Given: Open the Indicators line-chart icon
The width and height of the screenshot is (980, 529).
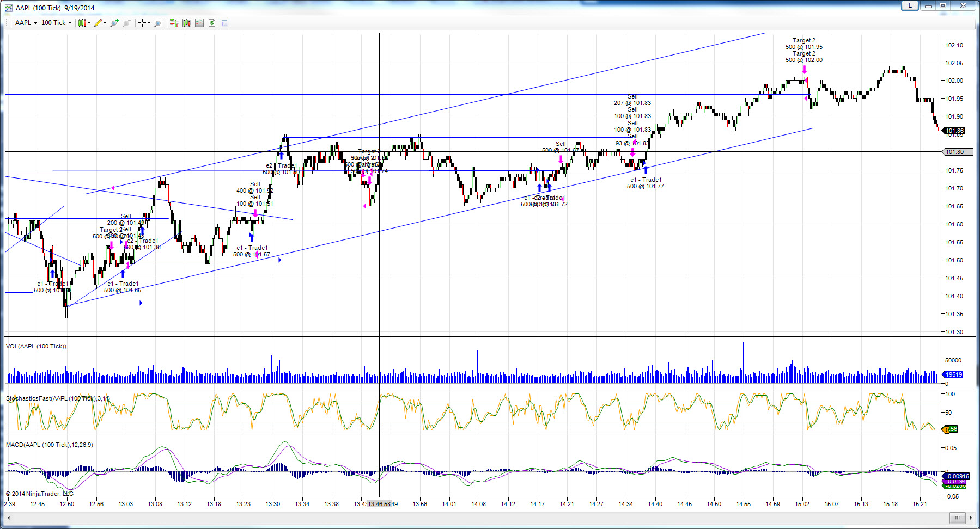Looking at the screenshot, I should (199, 23).
